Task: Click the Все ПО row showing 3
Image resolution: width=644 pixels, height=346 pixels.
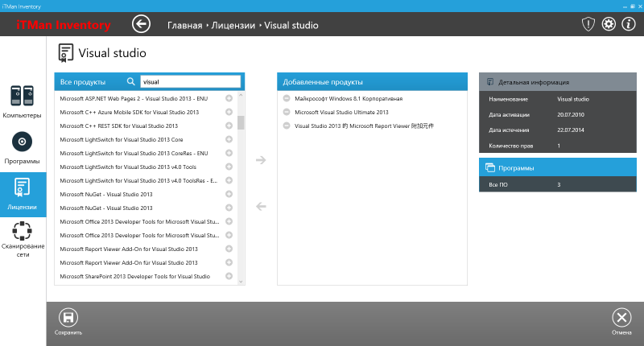Action: [x=558, y=185]
